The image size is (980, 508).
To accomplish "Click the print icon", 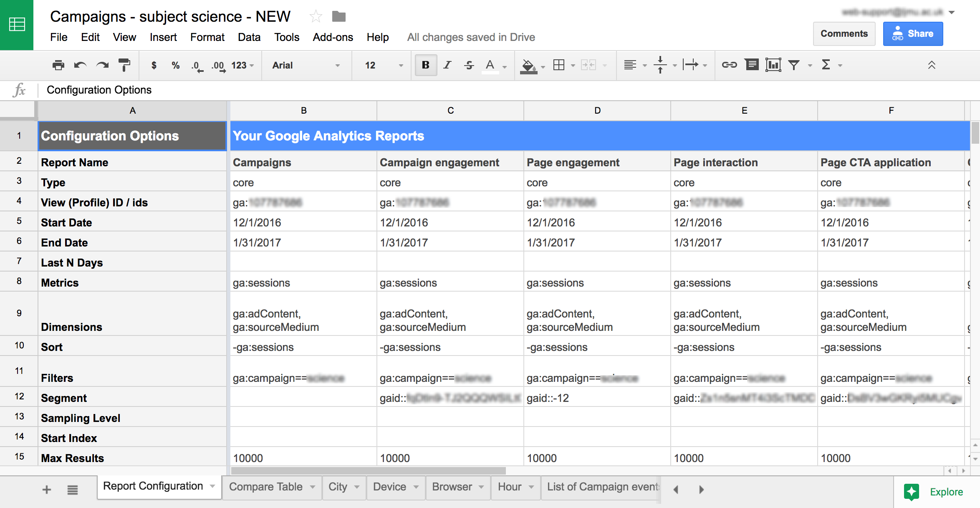I will [58, 65].
